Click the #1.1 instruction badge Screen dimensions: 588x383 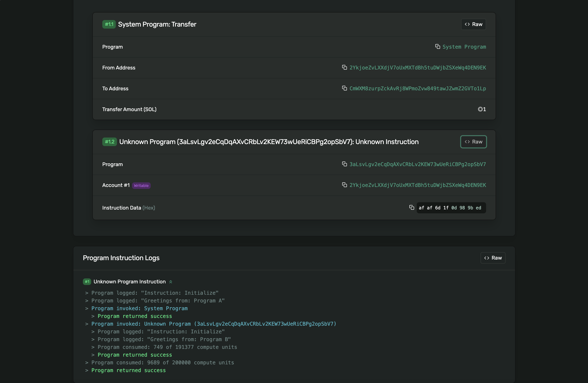pos(109,24)
